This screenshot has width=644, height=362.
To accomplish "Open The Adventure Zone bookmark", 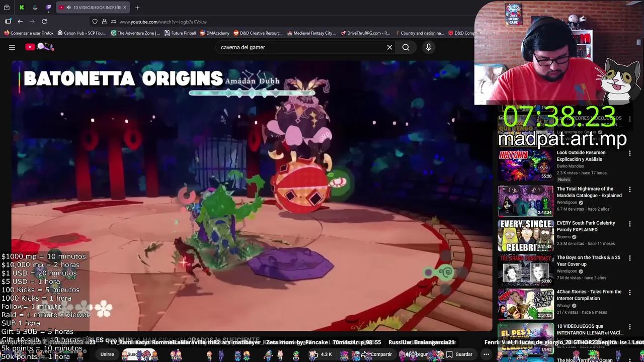I will pos(135,33).
